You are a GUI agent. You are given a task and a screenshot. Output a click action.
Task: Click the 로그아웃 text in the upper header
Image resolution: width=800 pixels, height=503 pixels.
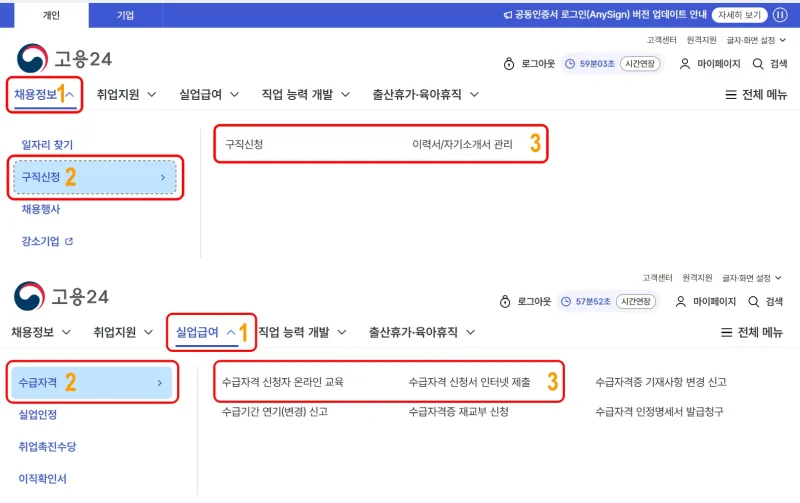click(538, 64)
